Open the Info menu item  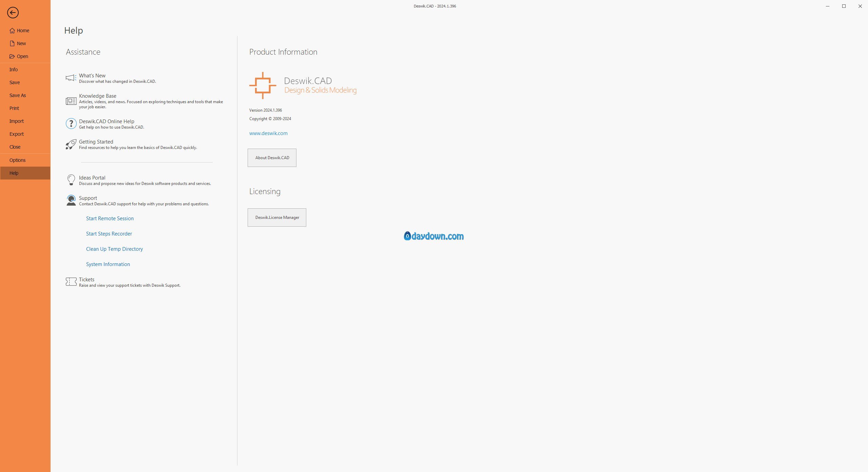point(14,70)
